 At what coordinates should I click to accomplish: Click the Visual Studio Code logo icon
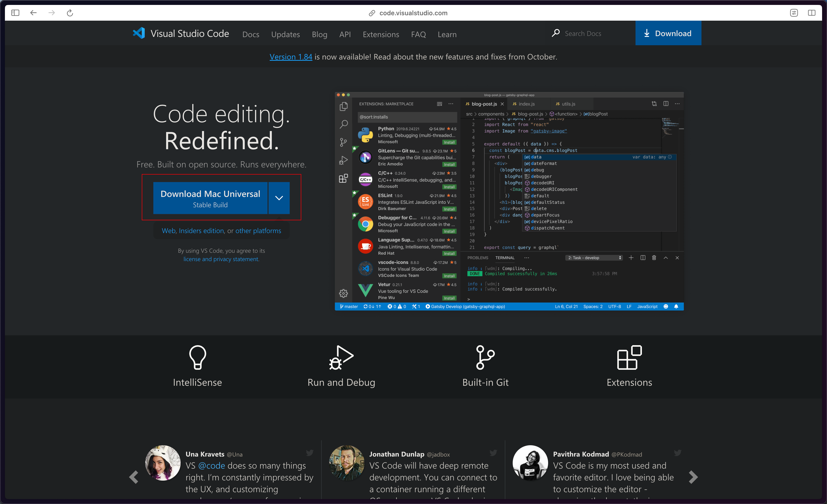(139, 33)
